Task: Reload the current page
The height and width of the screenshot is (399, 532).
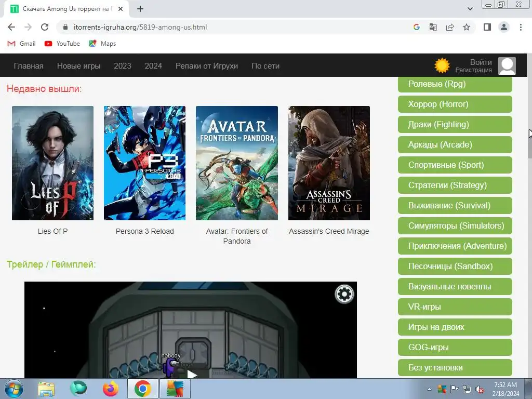Action: [45, 27]
